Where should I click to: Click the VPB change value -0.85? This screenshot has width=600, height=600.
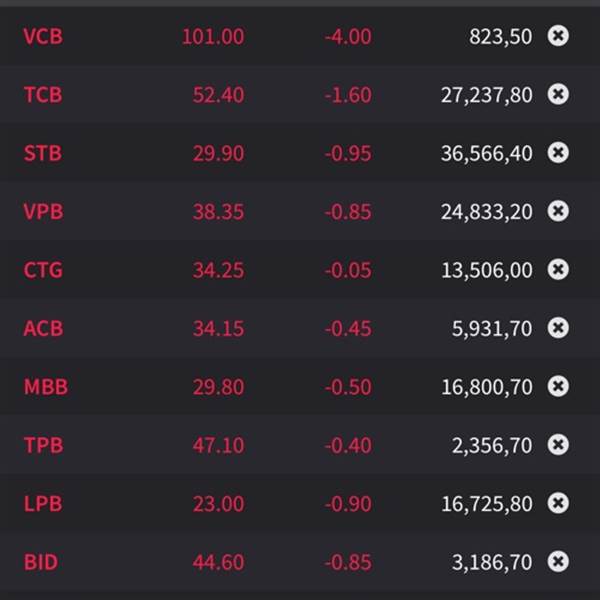[348, 212]
